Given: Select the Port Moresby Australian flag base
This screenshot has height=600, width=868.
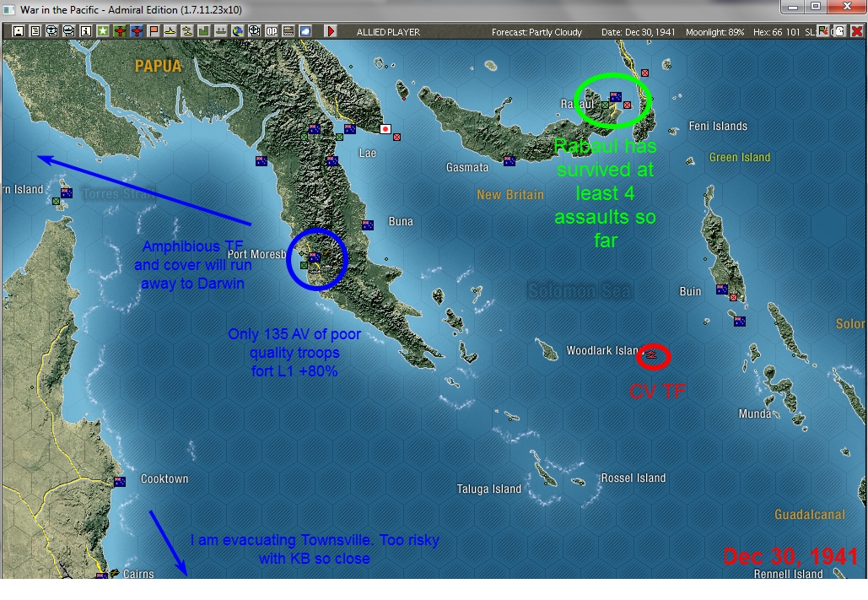Looking at the screenshot, I should (x=315, y=257).
